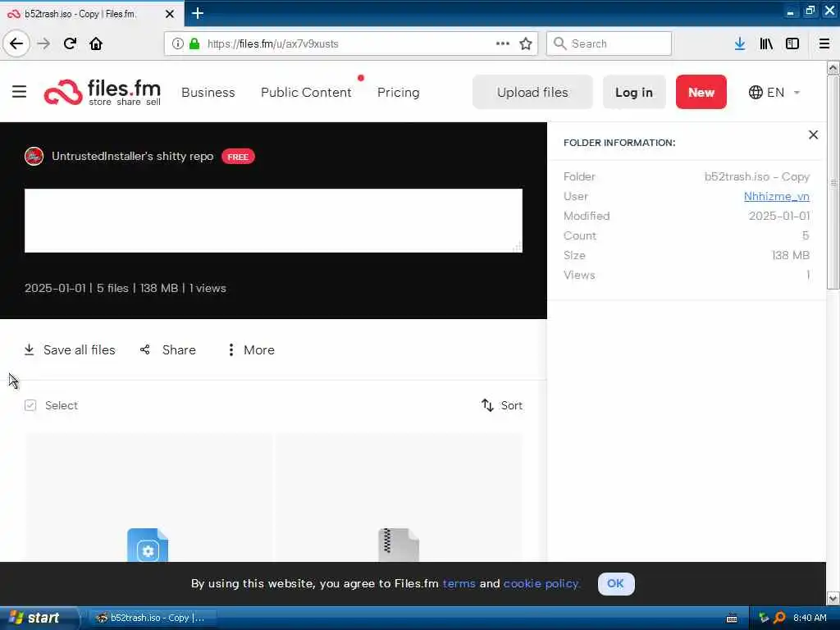Open the browser home page icon
Image resolution: width=840 pixels, height=630 pixels.
[x=96, y=43]
